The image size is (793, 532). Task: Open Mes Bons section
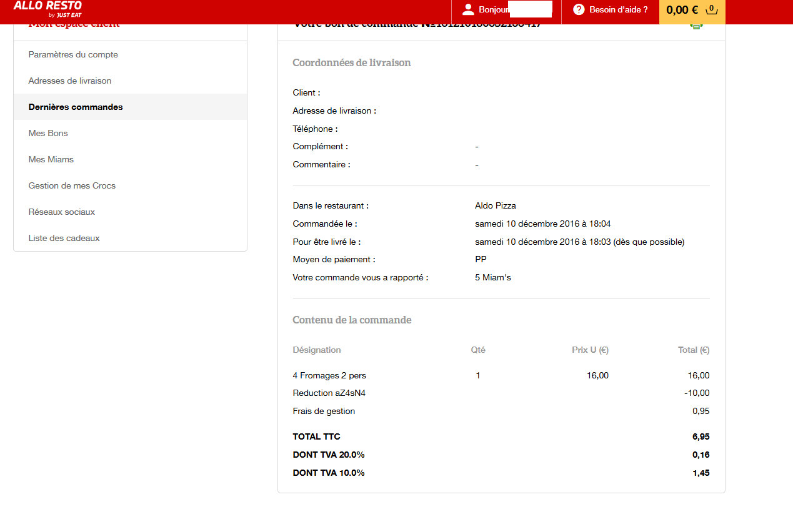(x=48, y=134)
